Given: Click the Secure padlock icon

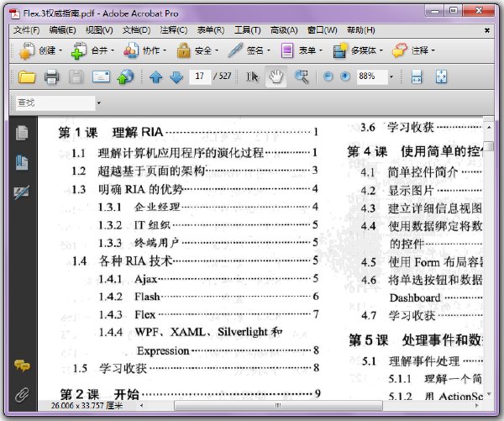Looking at the screenshot, I should (x=183, y=50).
